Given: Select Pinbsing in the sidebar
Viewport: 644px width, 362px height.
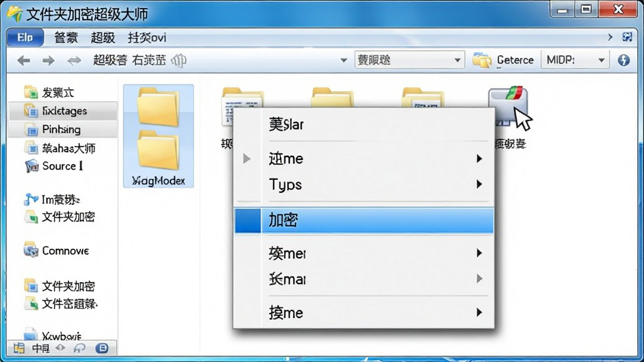Looking at the screenshot, I should [62, 129].
